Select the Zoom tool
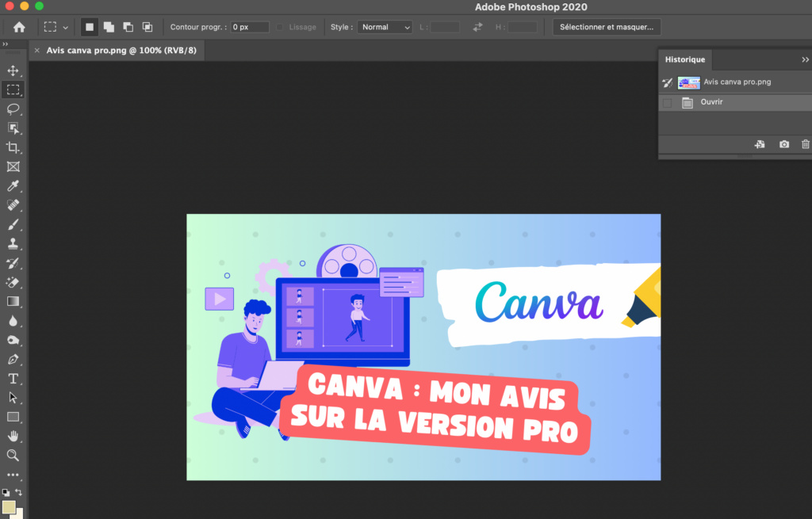This screenshot has height=519, width=812. (x=13, y=456)
